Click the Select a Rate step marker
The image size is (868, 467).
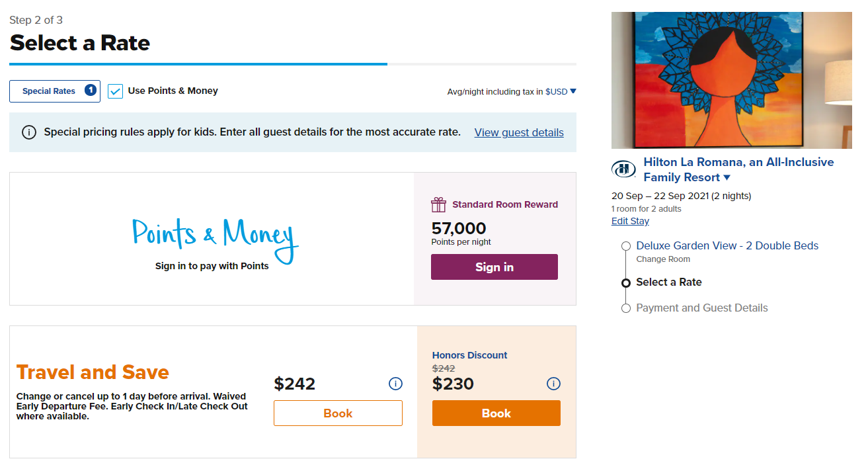coord(625,282)
